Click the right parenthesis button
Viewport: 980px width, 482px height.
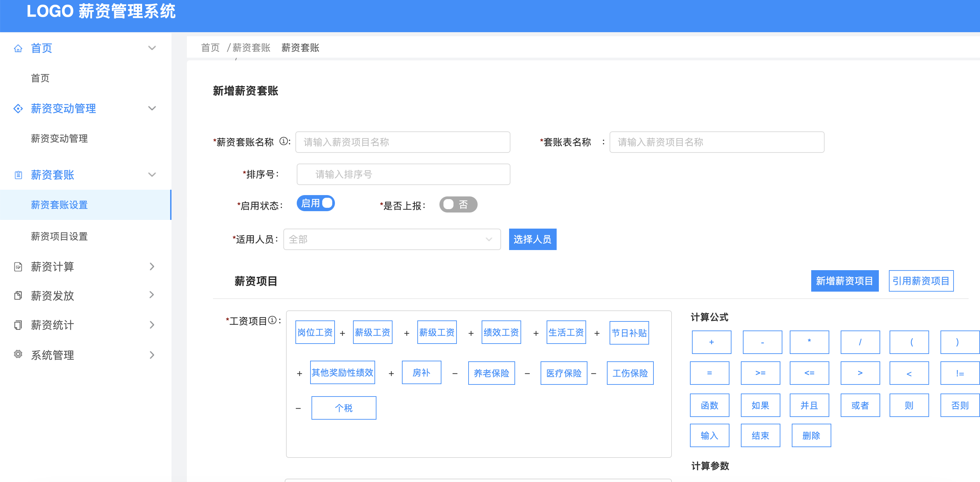pyautogui.click(x=960, y=342)
